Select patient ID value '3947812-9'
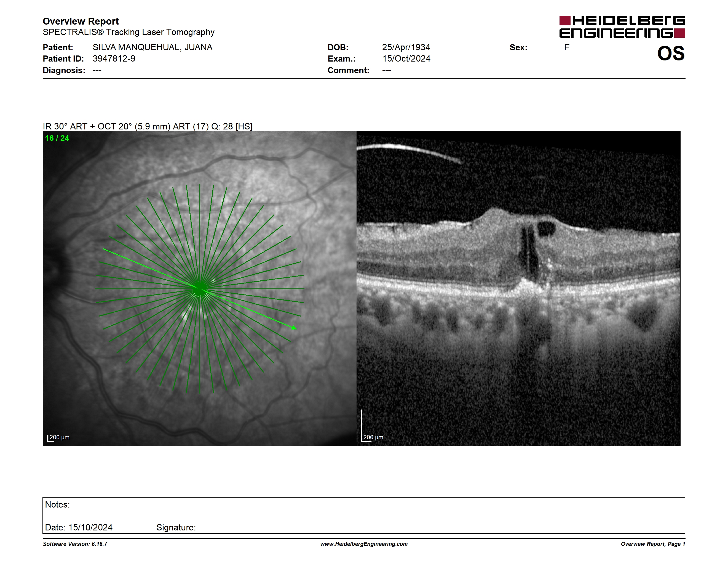The width and height of the screenshot is (728, 563). coord(114,59)
